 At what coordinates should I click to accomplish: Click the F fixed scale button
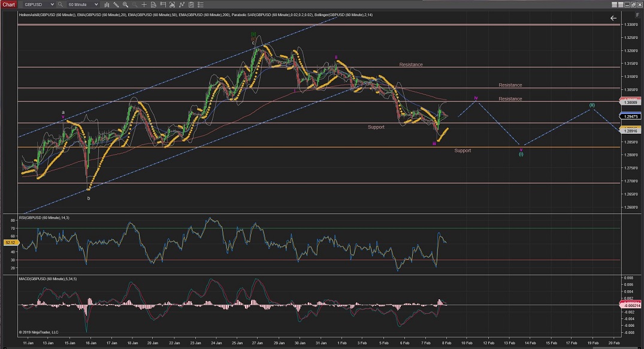pos(637,15)
